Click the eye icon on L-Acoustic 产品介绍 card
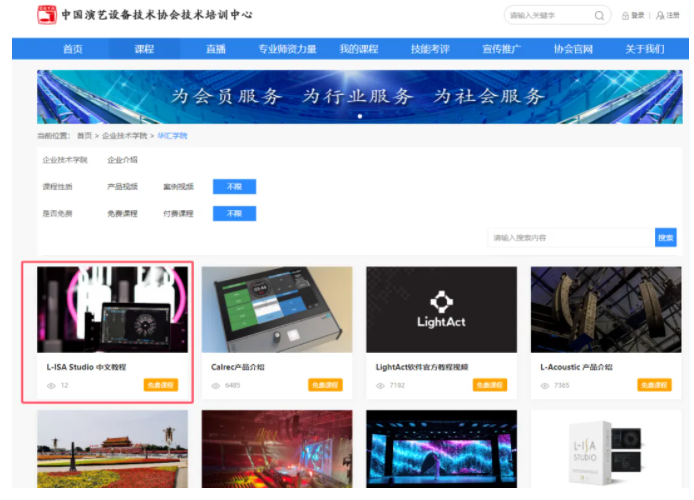 coord(545,386)
